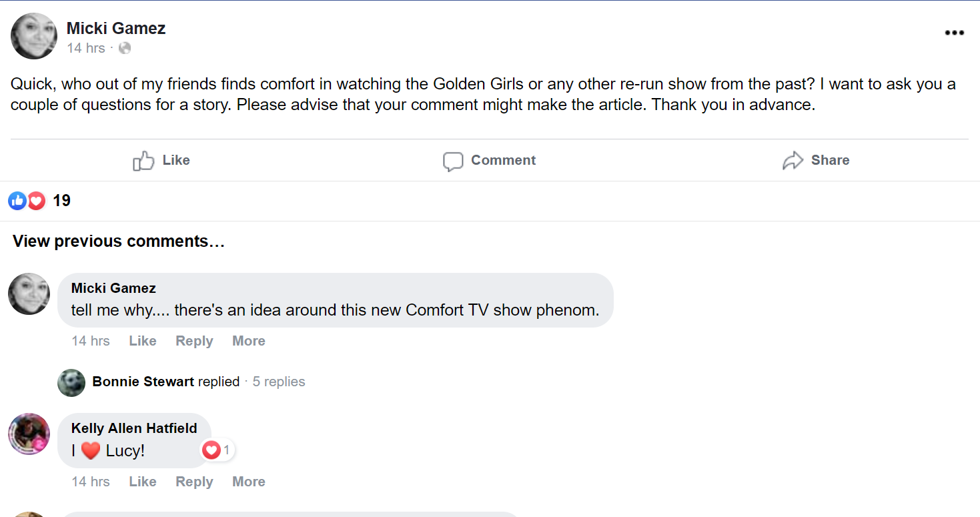Open More options under Micki's comment
Viewport: 980px width, 517px height.
[248, 341]
